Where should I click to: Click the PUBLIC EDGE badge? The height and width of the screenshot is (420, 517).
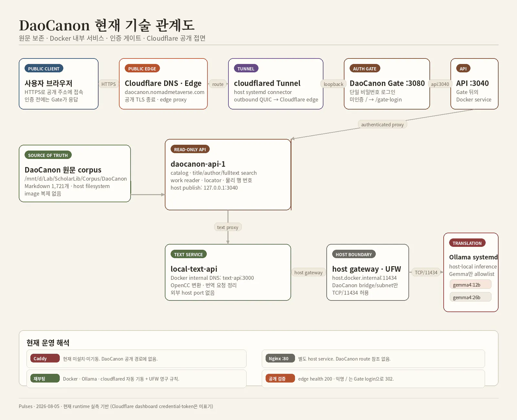[142, 68]
